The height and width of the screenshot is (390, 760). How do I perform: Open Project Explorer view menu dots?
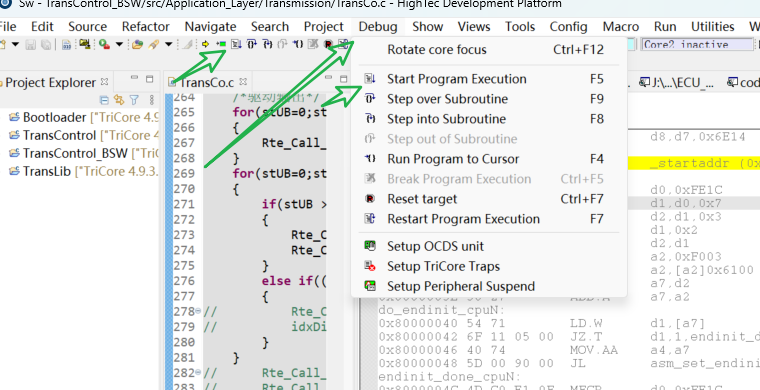(x=152, y=100)
